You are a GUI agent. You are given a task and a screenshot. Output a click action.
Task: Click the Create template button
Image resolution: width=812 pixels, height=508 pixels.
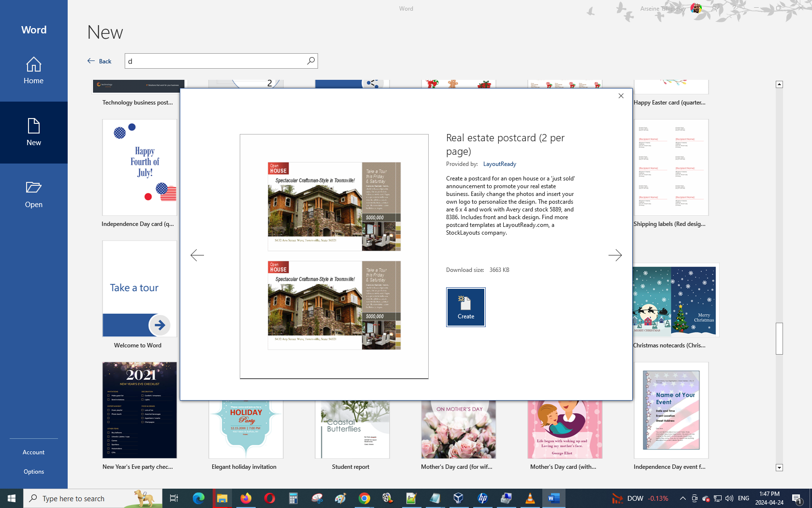pos(465,307)
